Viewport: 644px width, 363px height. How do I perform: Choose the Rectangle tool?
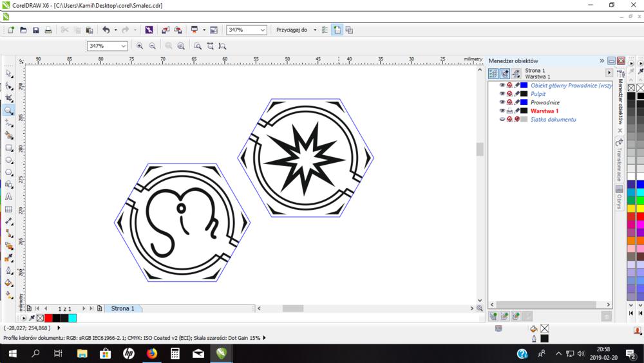coord(8,147)
